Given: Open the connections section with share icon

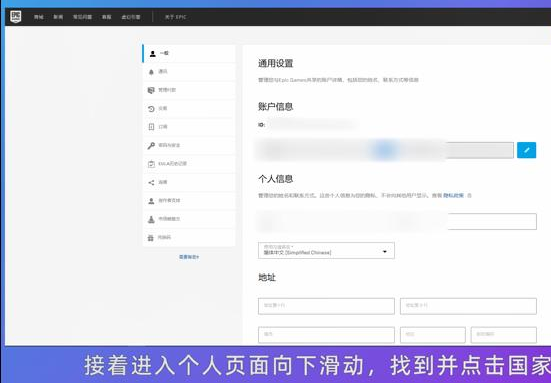Looking at the screenshot, I should click(x=189, y=182).
